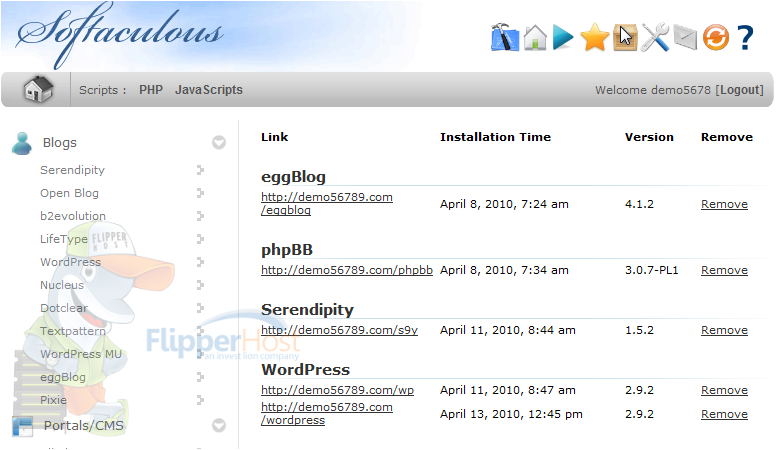
Task: Click arrow icon next to b2evolution
Action: pyautogui.click(x=200, y=216)
